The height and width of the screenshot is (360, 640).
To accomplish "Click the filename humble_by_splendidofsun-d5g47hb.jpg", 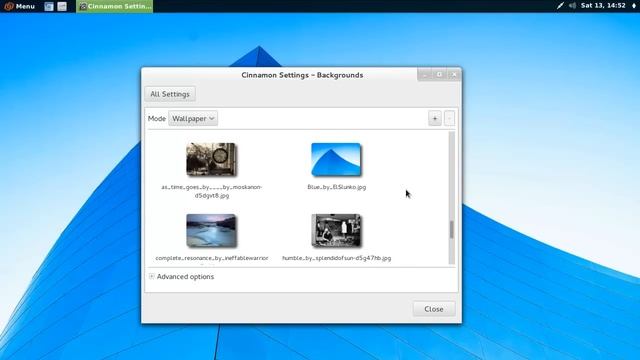I will 337,258.
